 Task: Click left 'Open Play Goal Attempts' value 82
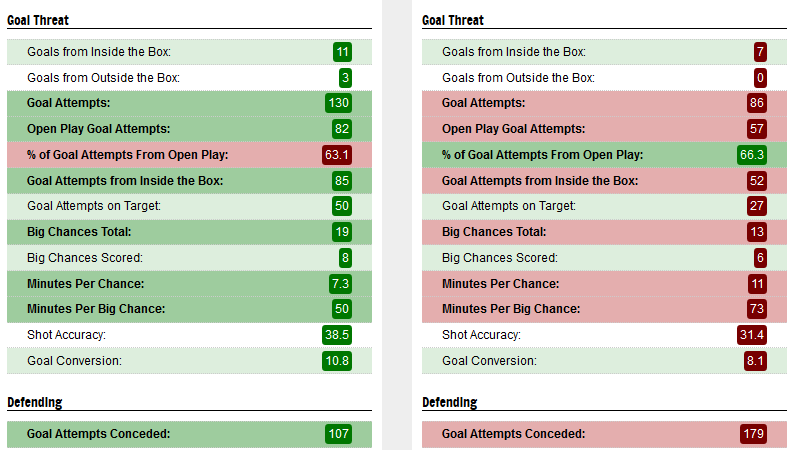point(342,129)
